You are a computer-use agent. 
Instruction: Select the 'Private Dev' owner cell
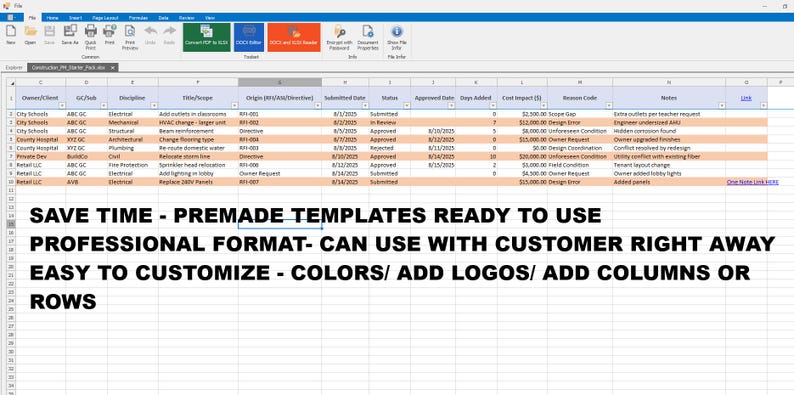tap(41, 156)
